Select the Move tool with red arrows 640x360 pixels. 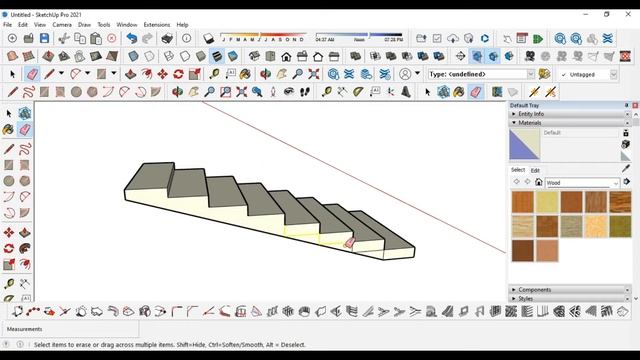click(162, 74)
